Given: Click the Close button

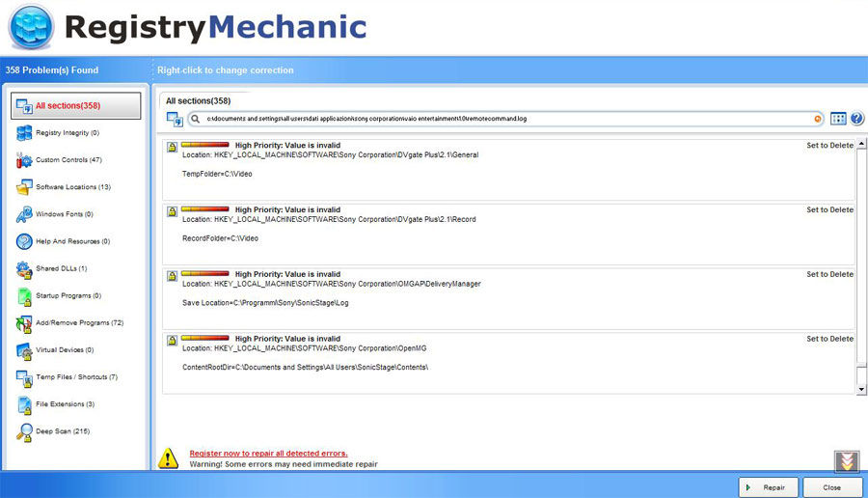Looking at the screenshot, I should [x=831, y=487].
